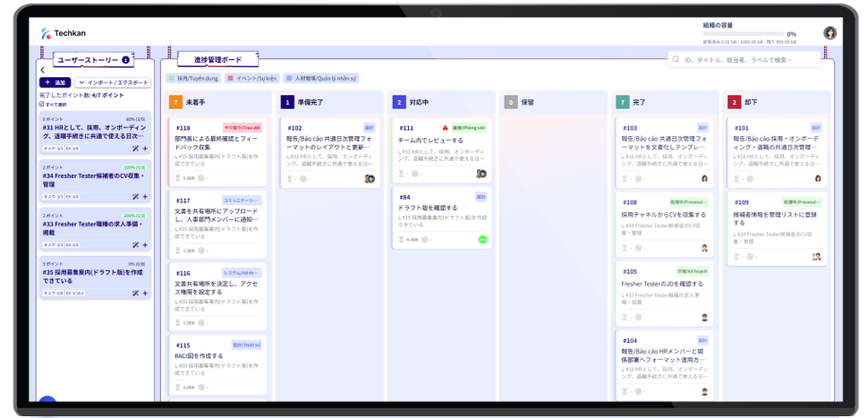Click plus icon on story #33
Viewport: 868px width, 418px height.
pos(145,244)
